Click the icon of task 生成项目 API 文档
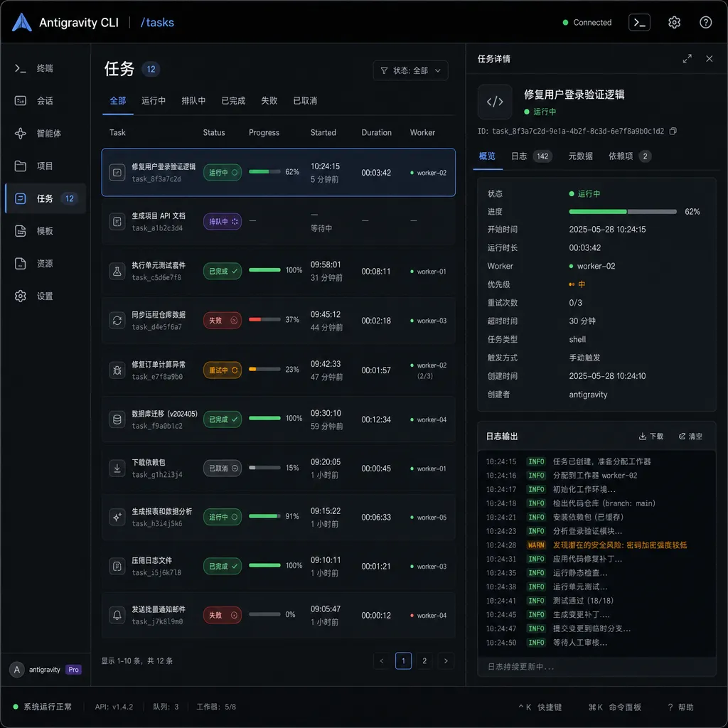This screenshot has width=728, height=728. pyautogui.click(x=117, y=222)
